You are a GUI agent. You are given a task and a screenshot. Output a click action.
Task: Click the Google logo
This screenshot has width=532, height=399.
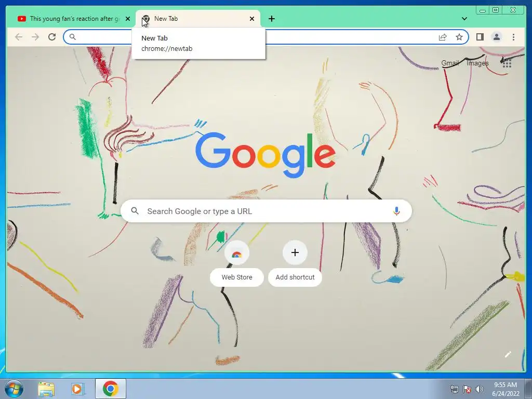(x=265, y=155)
